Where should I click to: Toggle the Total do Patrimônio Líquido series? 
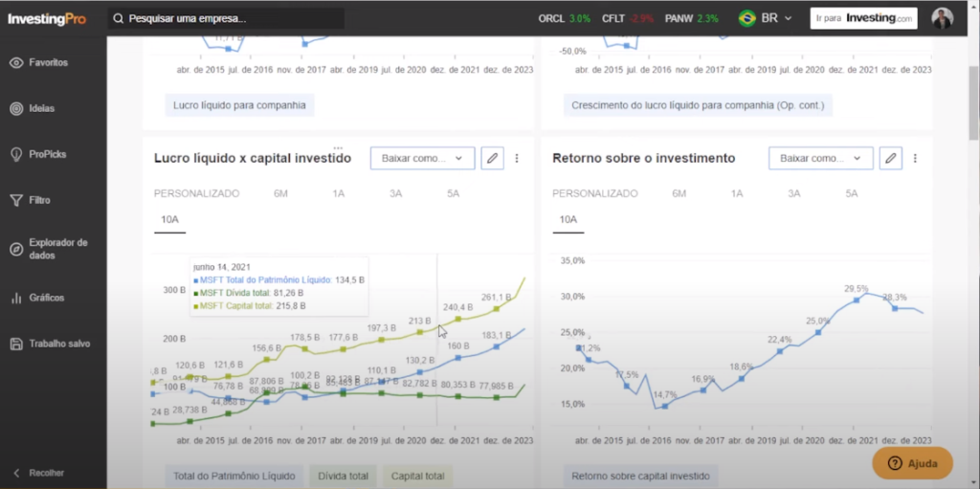click(x=235, y=476)
